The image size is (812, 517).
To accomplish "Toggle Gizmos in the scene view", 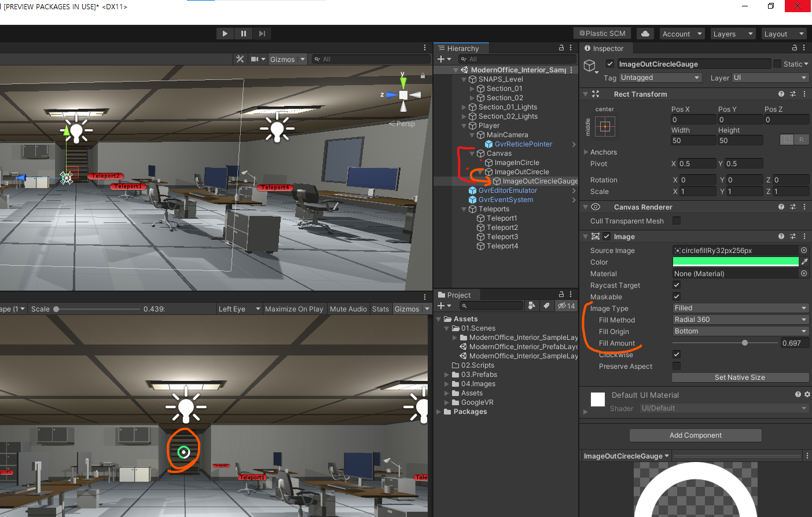I will tap(282, 59).
